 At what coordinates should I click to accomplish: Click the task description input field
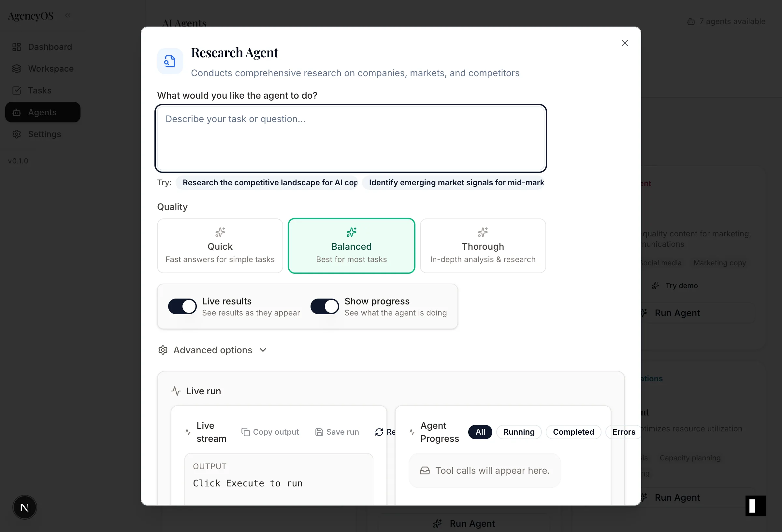tap(351, 138)
